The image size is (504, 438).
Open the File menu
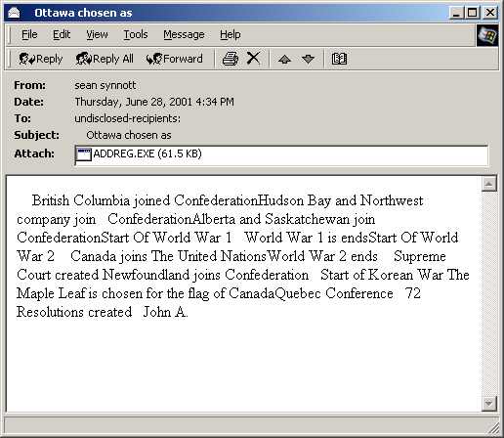[x=29, y=34]
